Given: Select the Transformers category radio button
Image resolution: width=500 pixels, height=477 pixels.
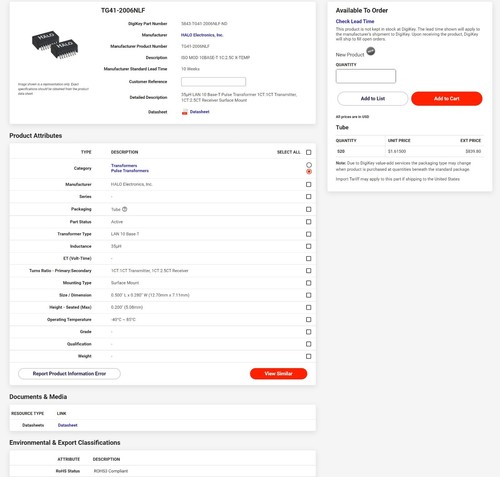Looking at the screenshot, I should [309, 165].
